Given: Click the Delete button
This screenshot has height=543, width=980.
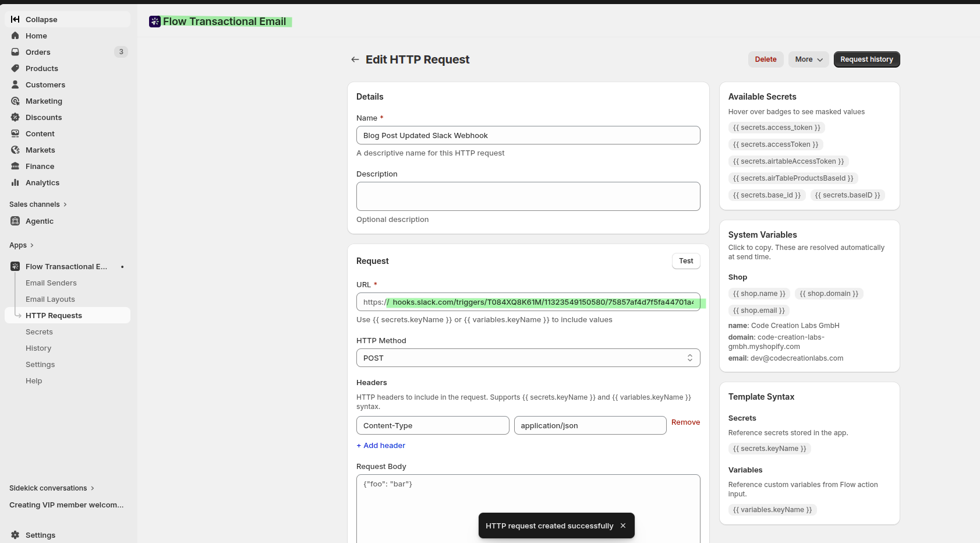Looking at the screenshot, I should [766, 59].
